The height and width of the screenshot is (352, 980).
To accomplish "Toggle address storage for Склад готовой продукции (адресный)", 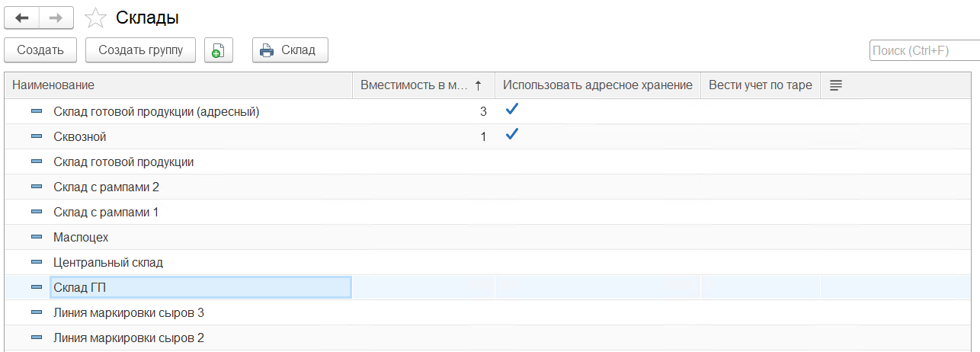I will pyautogui.click(x=512, y=110).
